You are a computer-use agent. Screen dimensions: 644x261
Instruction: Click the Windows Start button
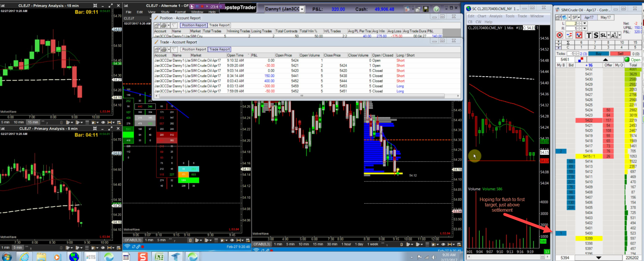(6, 257)
